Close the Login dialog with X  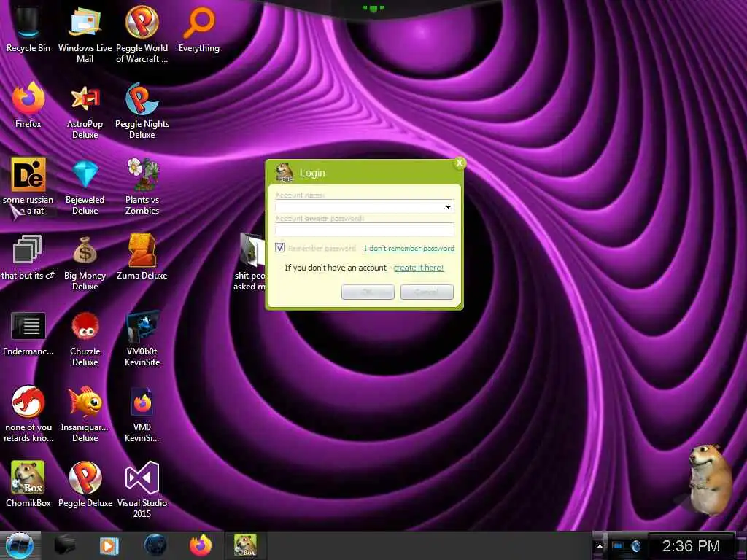coord(460,163)
